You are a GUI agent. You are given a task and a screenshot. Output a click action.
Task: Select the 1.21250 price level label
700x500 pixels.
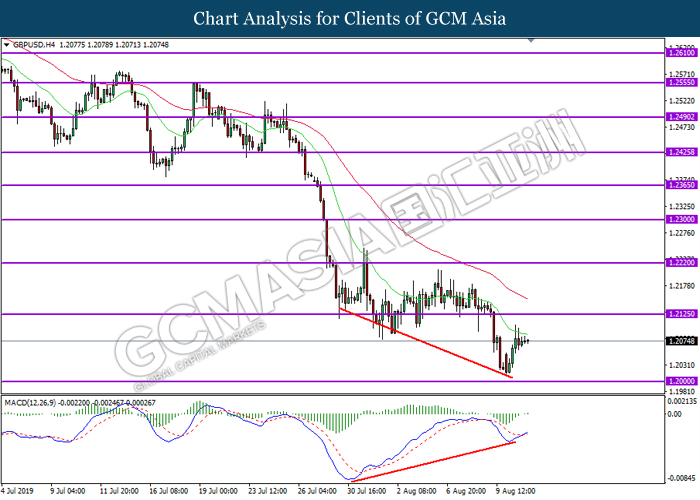pyautogui.click(x=681, y=314)
